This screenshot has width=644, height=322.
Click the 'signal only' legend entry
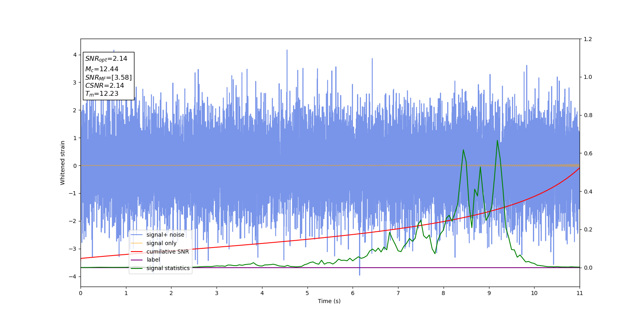click(156, 243)
